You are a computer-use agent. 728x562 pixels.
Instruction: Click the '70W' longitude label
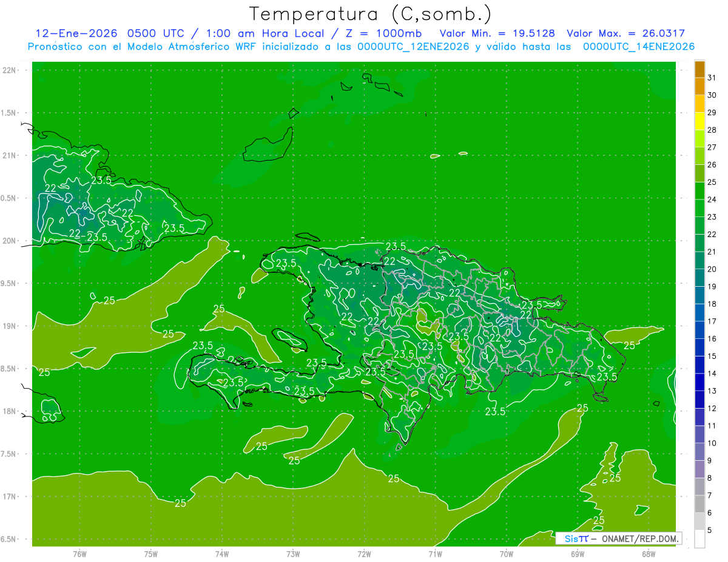point(506,554)
